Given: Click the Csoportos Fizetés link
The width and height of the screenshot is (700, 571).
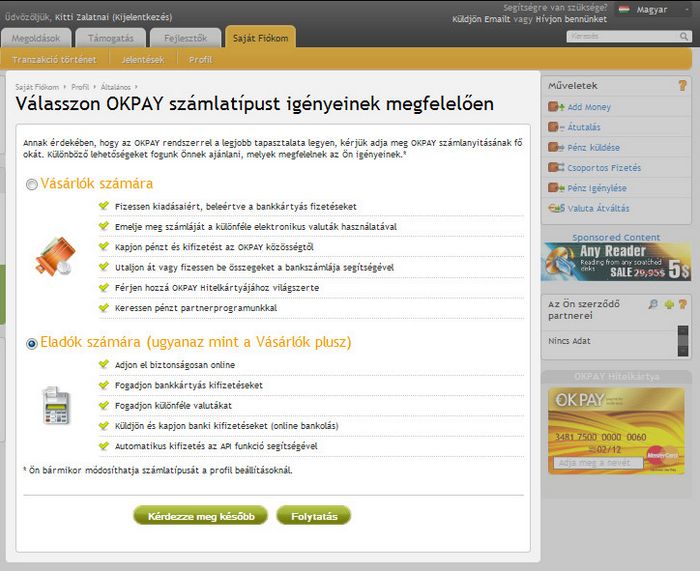Looking at the screenshot, I should (604, 168).
